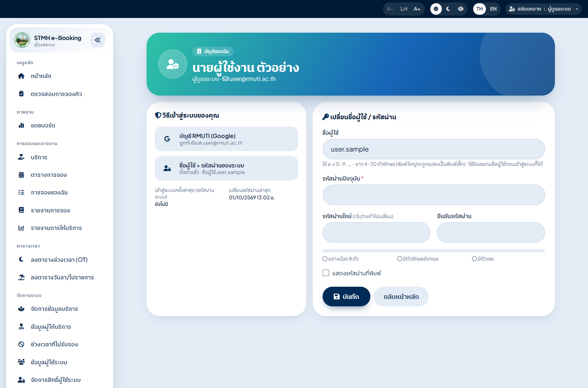
Task: Open the แดชบอร์ด chart icon
Action: (x=21, y=125)
